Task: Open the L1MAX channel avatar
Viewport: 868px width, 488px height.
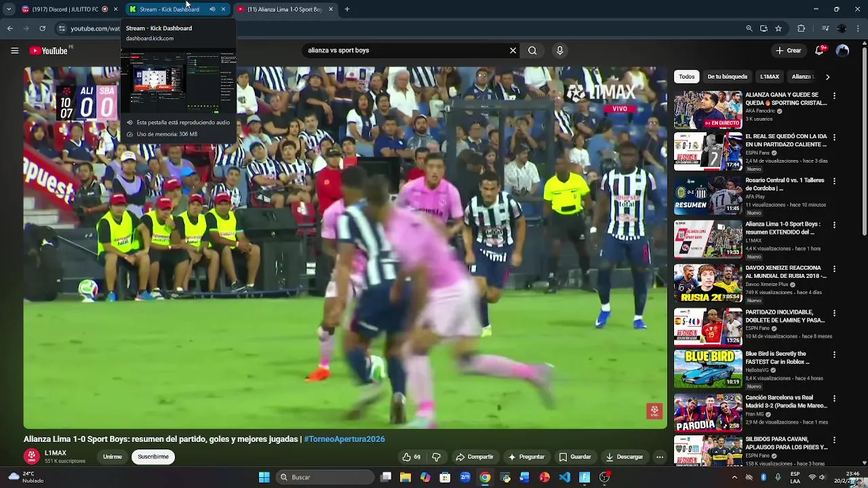Action: [31, 456]
